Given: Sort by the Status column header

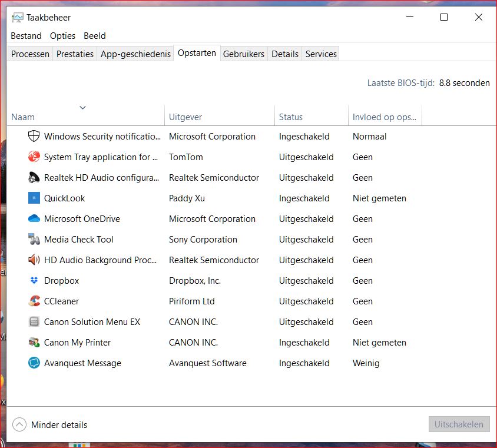Looking at the screenshot, I should [290, 117].
